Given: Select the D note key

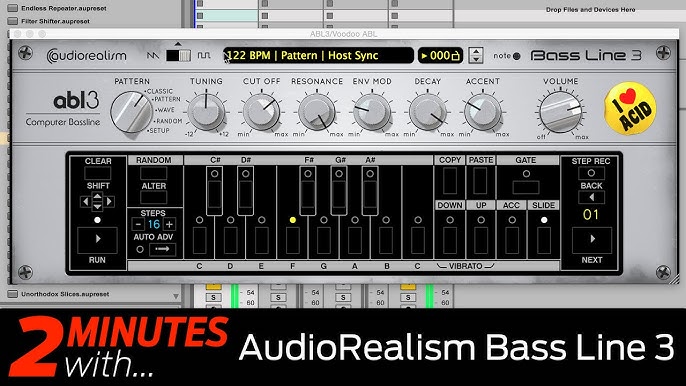Looking at the screenshot, I should coord(230,240).
